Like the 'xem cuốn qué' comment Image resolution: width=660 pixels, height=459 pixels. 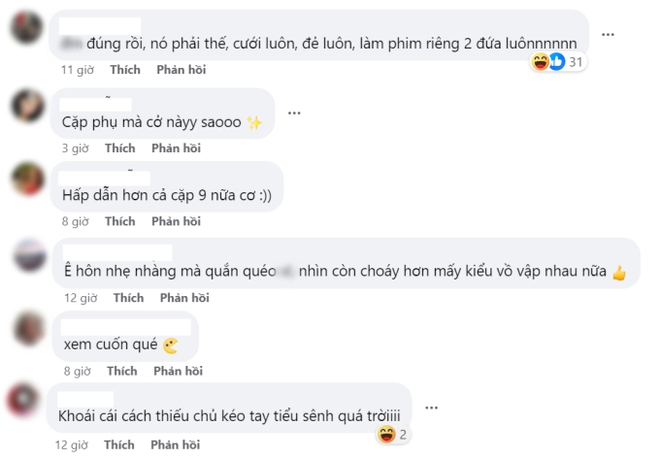(x=121, y=371)
